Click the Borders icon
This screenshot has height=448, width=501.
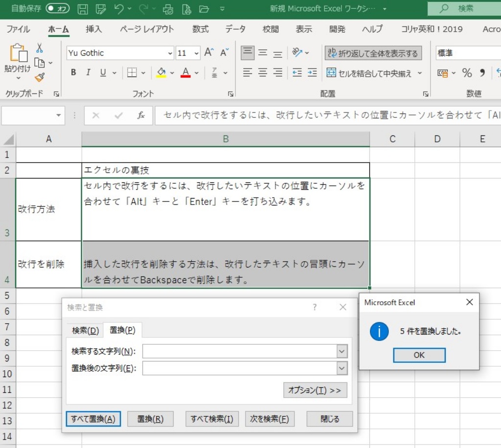click(132, 72)
